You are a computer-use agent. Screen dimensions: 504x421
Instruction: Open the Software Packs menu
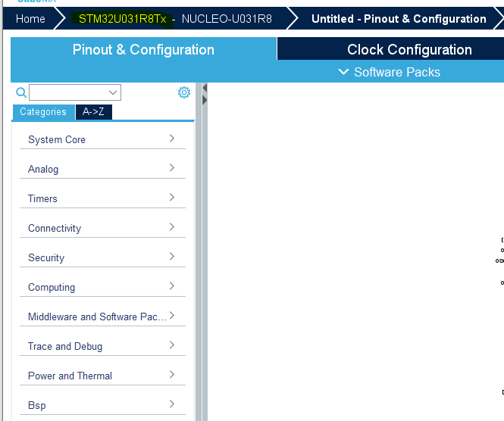point(390,72)
